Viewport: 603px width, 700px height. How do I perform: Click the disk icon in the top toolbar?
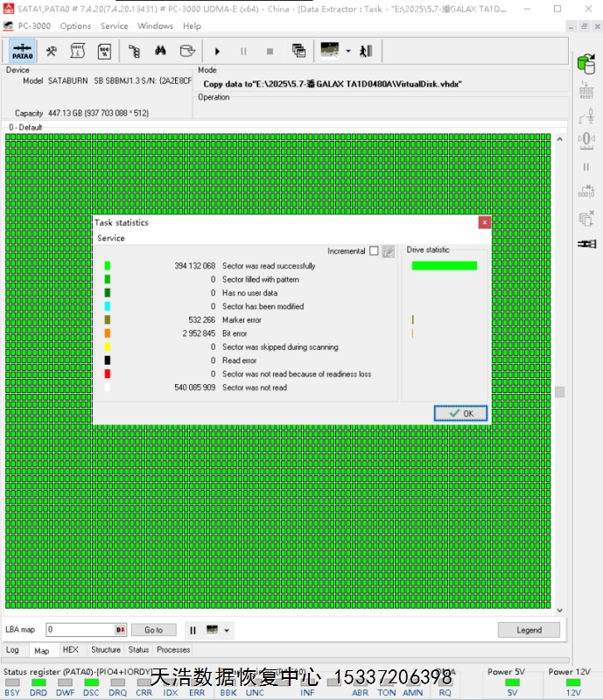pos(186,51)
